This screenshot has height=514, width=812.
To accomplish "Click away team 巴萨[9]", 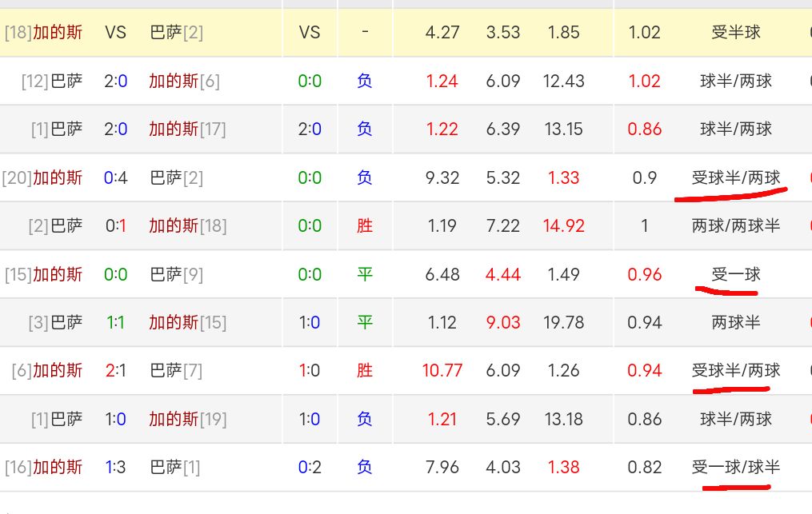I will [177, 274].
